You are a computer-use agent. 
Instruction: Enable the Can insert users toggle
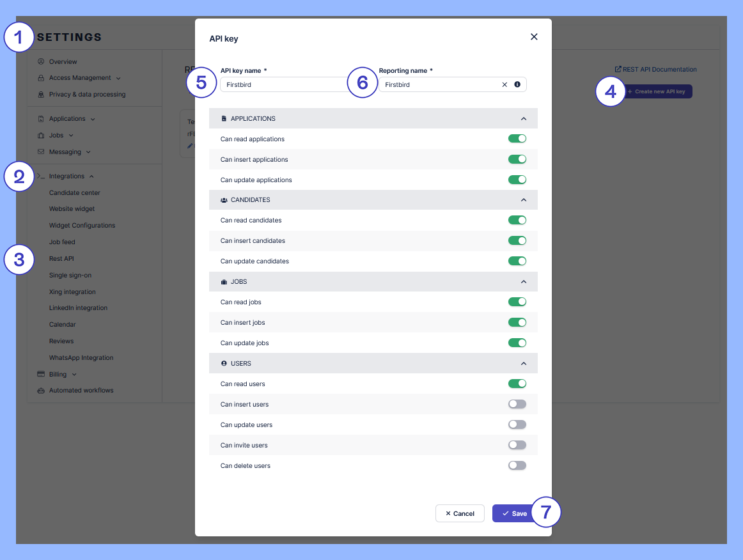click(x=517, y=404)
